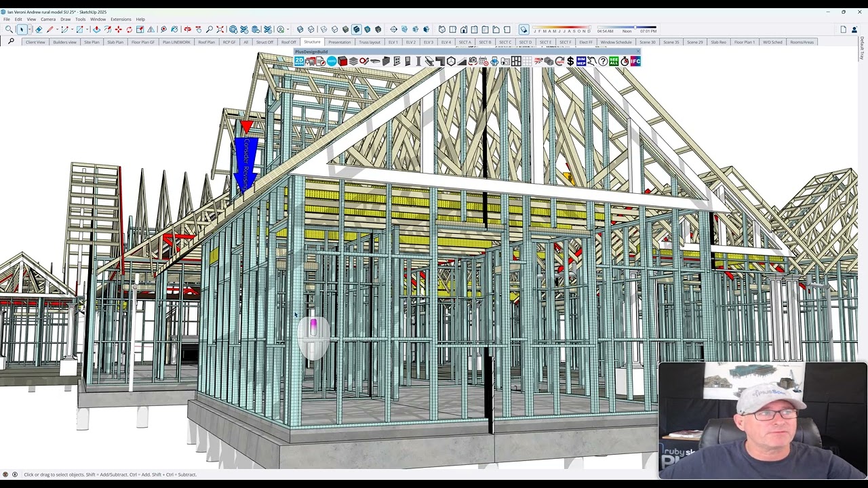The width and height of the screenshot is (868, 488).
Task: Toggle Shaded With Textures face style
Action: (356, 29)
